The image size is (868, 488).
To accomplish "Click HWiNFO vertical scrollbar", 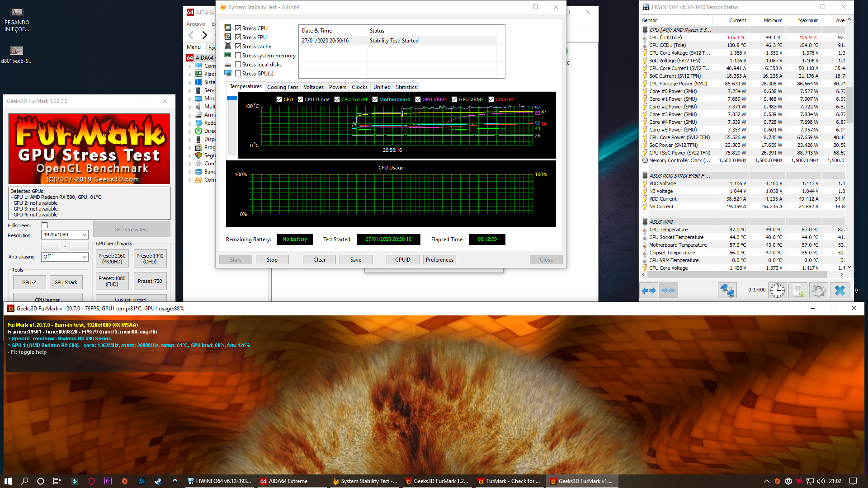I will 849,104.
